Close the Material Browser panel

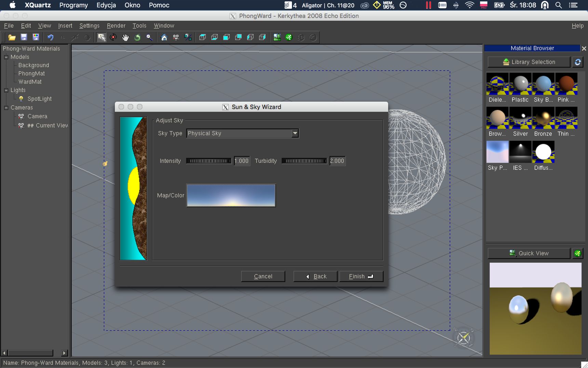(x=584, y=49)
